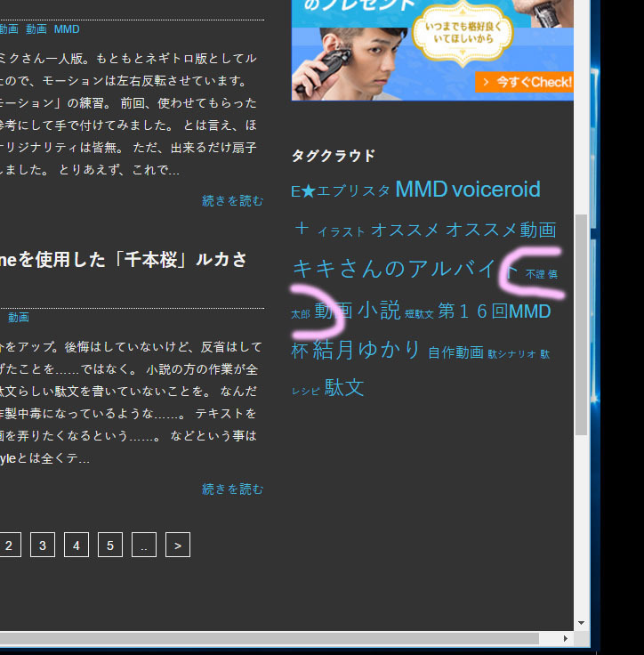Open the 結月ゆかり tag
The height and width of the screenshot is (655, 644).
(x=366, y=350)
